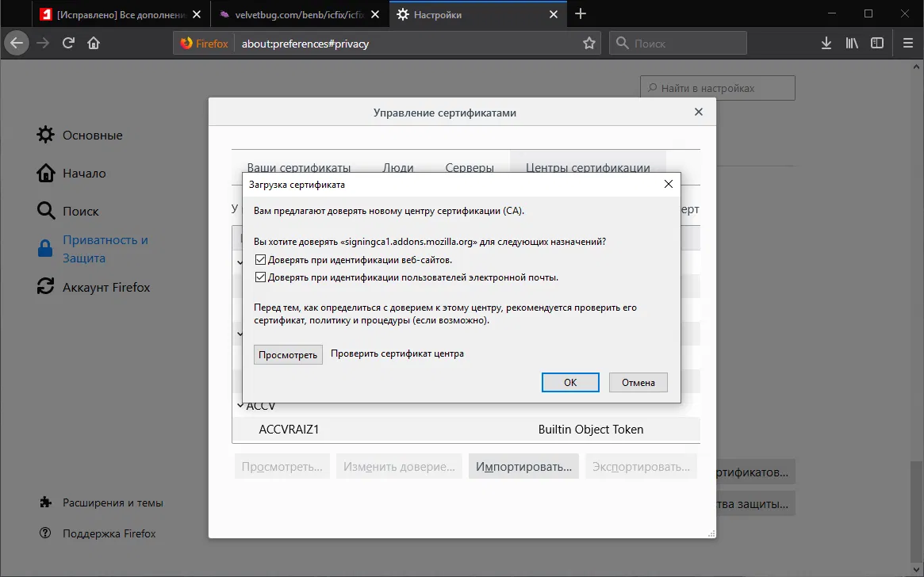
Task: Focus the Найти в настройках search field
Action: 717,88
